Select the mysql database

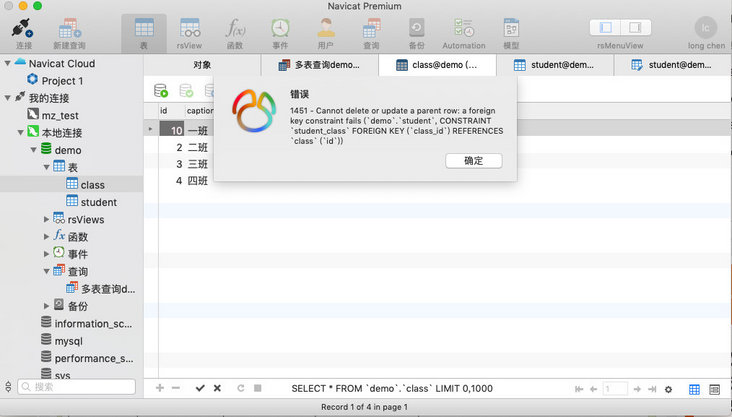[x=69, y=341]
